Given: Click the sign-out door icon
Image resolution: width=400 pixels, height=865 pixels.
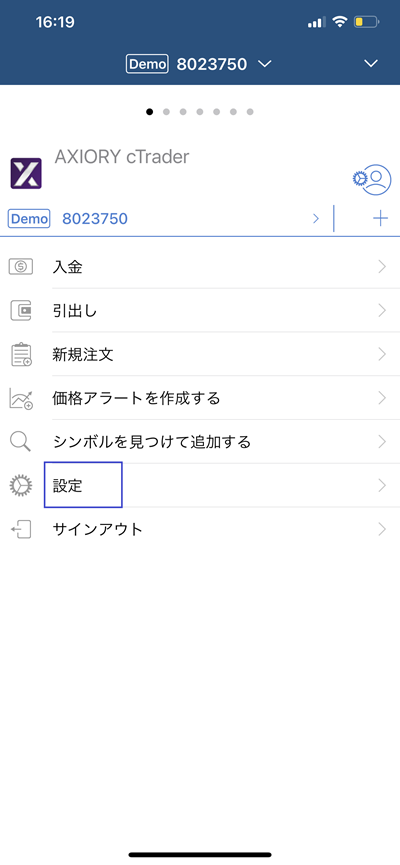Looking at the screenshot, I should (21, 530).
